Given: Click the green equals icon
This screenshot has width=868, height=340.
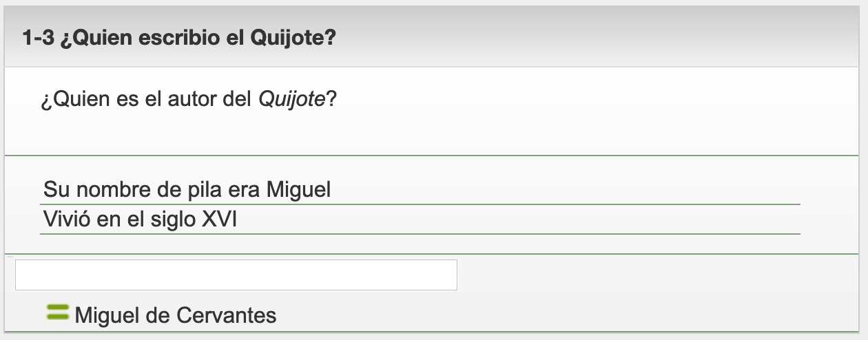Looking at the screenshot, I should [x=58, y=312].
